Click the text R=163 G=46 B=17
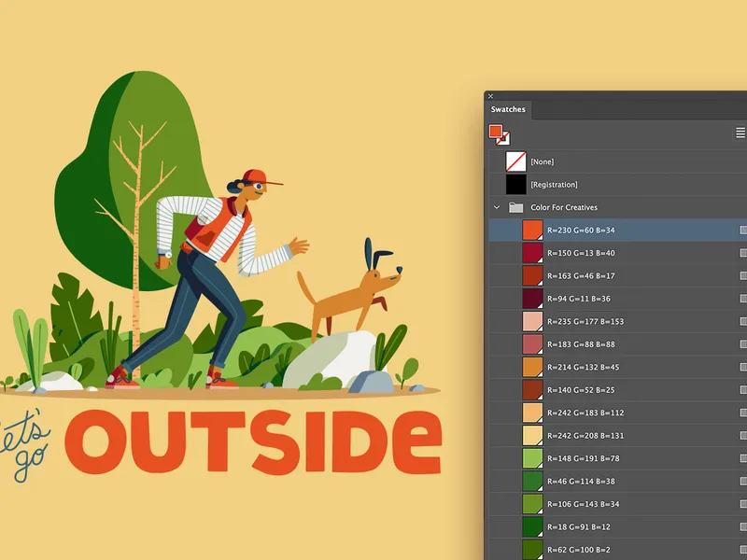Screen dimensions: 747x560 point(581,276)
